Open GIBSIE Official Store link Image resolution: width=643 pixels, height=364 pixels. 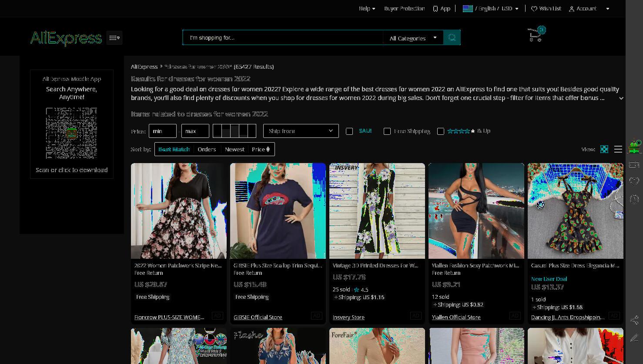click(258, 317)
